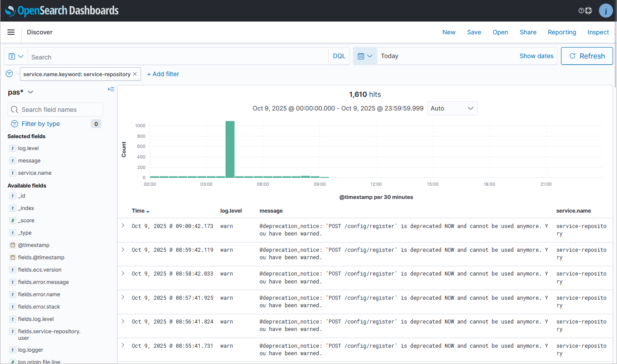Toggle DQL query language switch
The image size is (617, 364).
pos(339,56)
